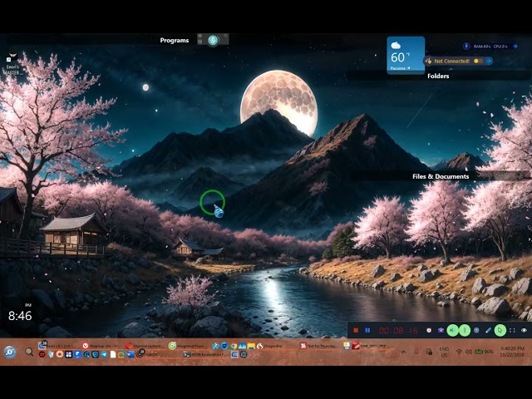This screenshot has width=532, height=399.
Task: Open the taskbar clock showing 8:46:26 PM
Action: coord(512,352)
